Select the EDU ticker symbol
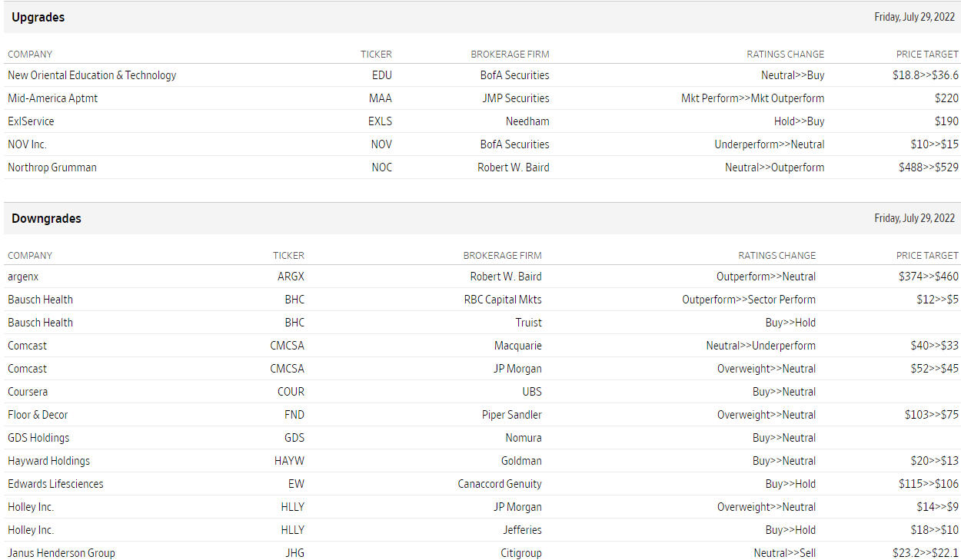This screenshot has height=560, width=961. pyautogui.click(x=381, y=75)
